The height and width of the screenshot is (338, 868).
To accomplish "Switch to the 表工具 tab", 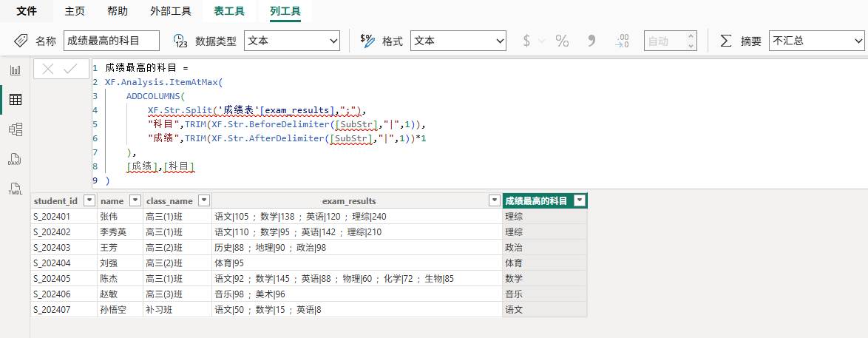I will tap(228, 11).
